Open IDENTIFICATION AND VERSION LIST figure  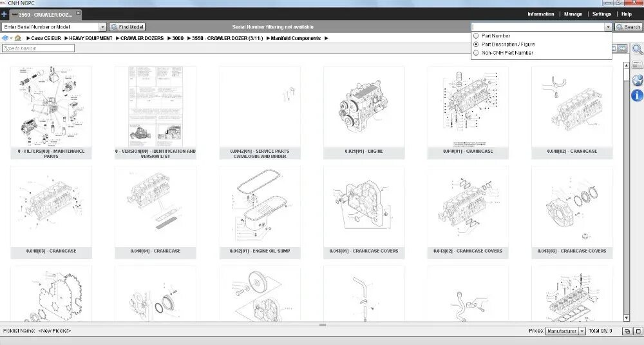coord(155,112)
